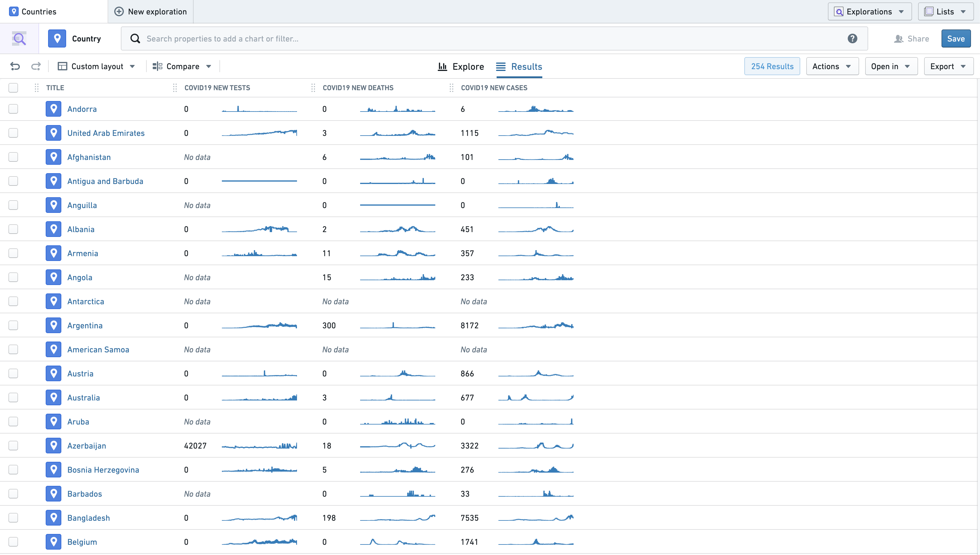Open the Custom layout dropdown
This screenshot has height=555, width=980.
coord(96,66)
